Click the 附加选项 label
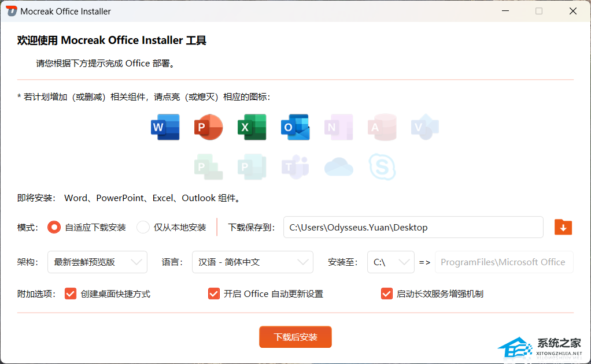The height and width of the screenshot is (364, 591). tap(36, 294)
